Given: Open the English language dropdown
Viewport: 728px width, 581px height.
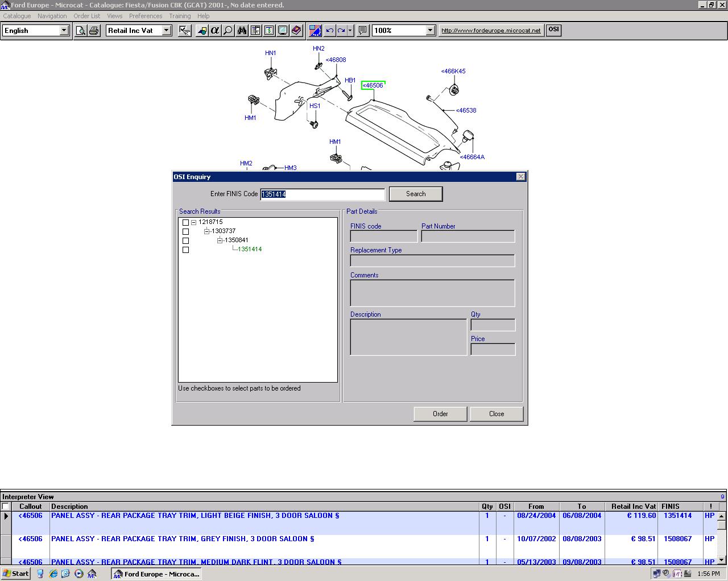Looking at the screenshot, I should click(64, 31).
